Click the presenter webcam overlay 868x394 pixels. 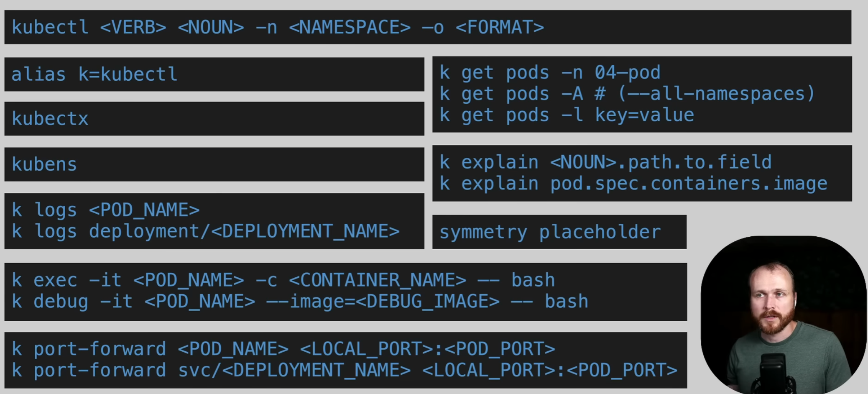click(784, 315)
